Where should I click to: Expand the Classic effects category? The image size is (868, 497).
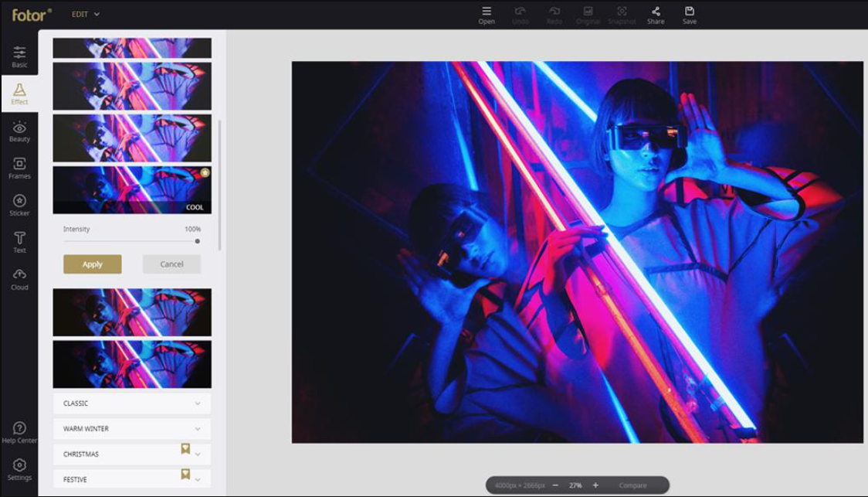click(132, 403)
